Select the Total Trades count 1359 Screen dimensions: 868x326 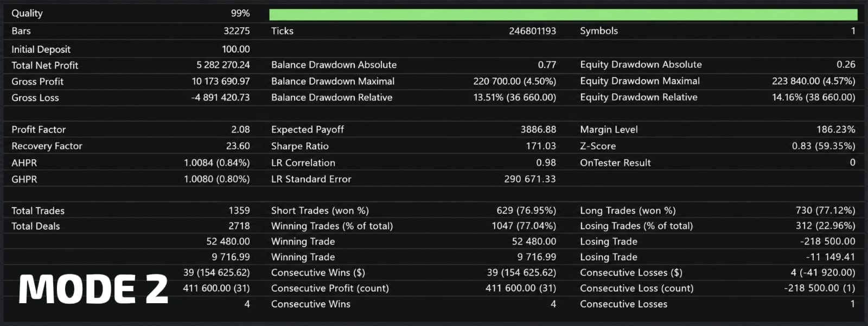click(239, 210)
